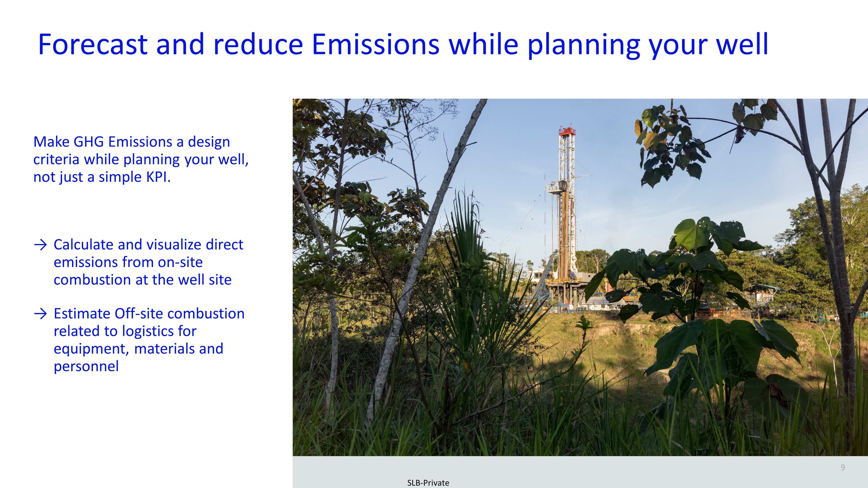
Task: Select 'Estimate Off-site combustion' bullet text
Action: pyautogui.click(x=149, y=314)
